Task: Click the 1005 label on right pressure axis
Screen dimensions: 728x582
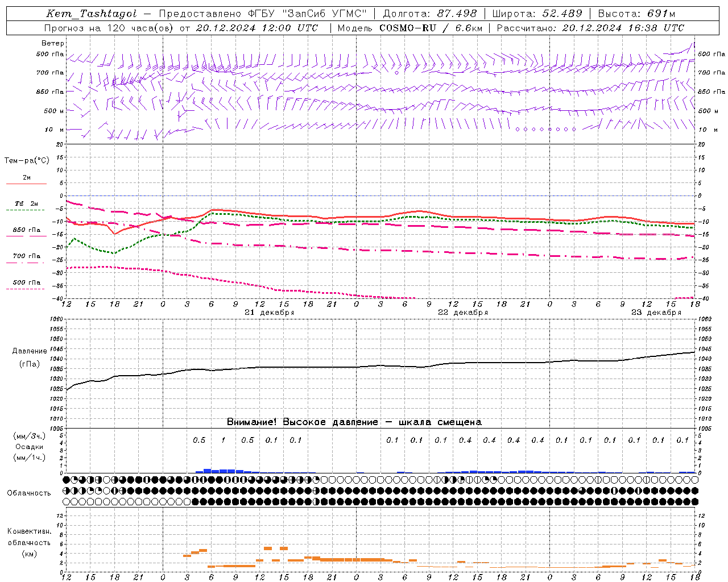Action: tap(705, 429)
